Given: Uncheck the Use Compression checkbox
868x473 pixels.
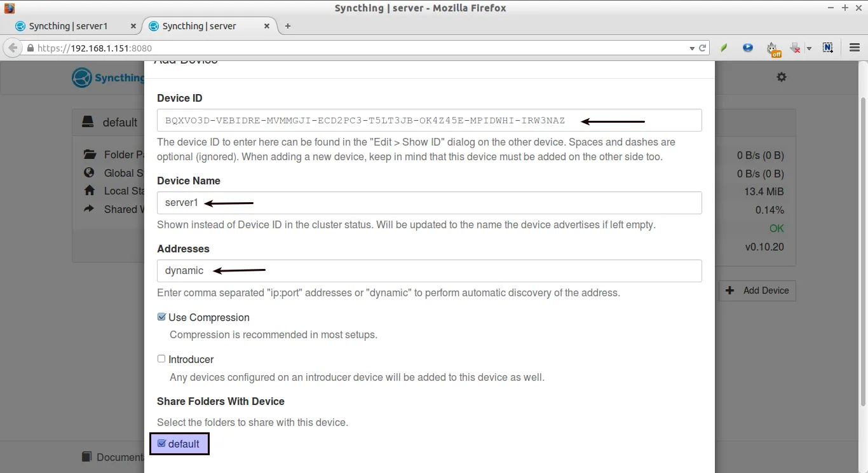Looking at the screenshot, I should point(161,317).
